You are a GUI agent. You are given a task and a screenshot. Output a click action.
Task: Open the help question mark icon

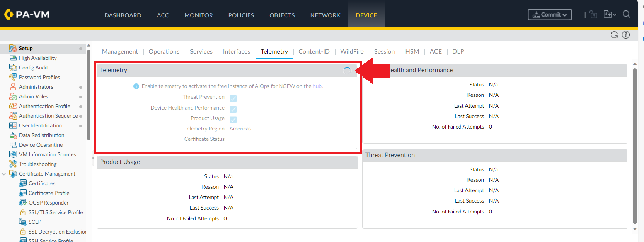pos(626,35)
